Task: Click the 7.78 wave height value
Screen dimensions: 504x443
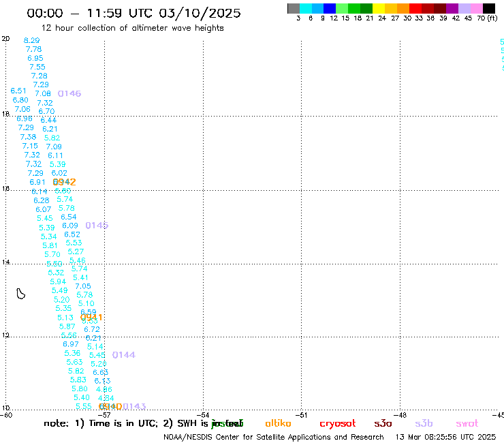Action: (34, 49)
